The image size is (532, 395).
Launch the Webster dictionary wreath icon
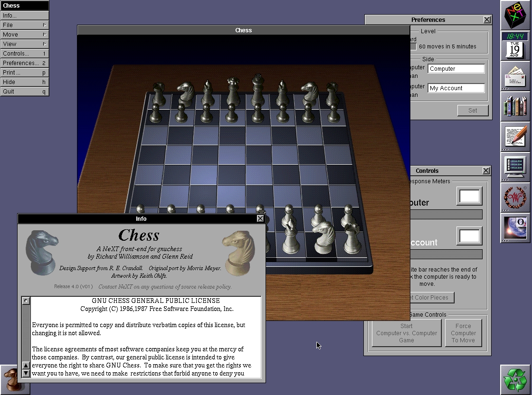click(x=515, y=197)
